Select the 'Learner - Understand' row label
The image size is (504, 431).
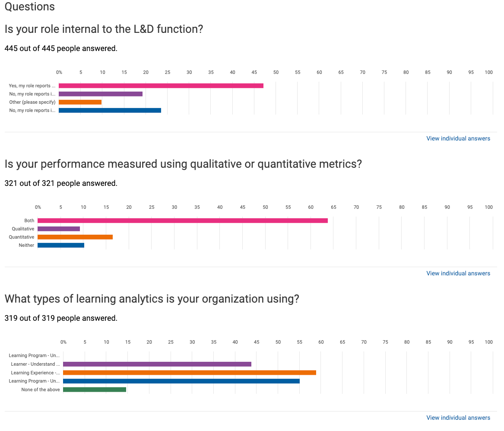tap(37, 364)
